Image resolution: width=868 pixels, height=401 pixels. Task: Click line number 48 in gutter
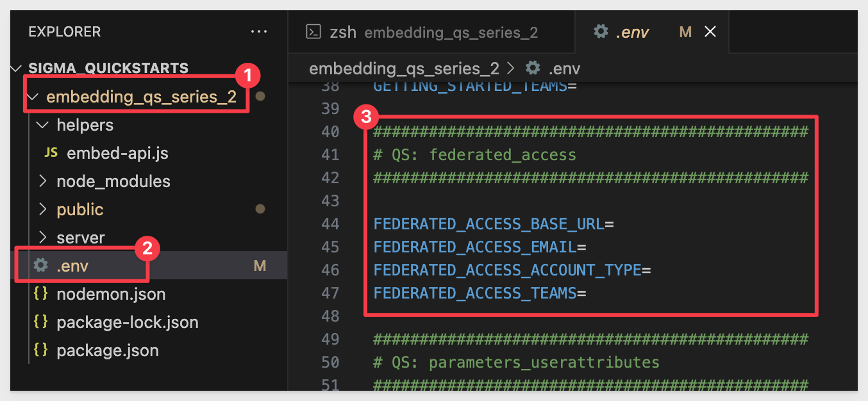pyautogui.click(x=330, y=316)
